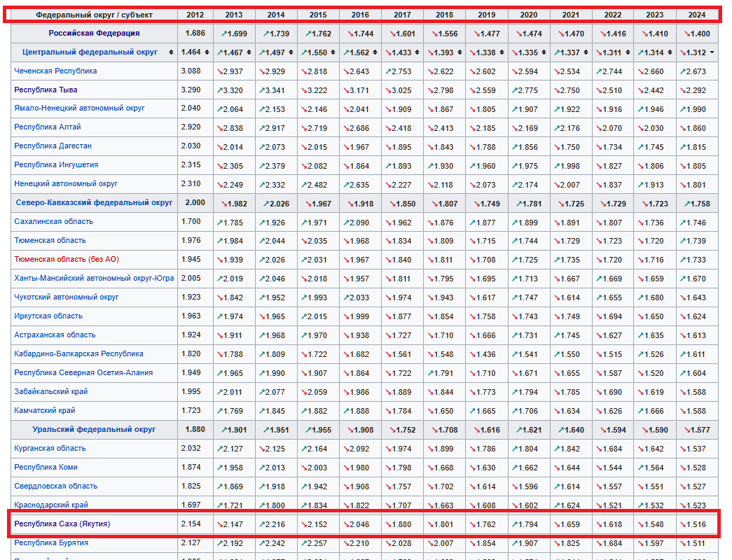This screenshot has width=732, height=560.
Task: Open Ненецкий автономный округ link
Action: tap(66, 183)
